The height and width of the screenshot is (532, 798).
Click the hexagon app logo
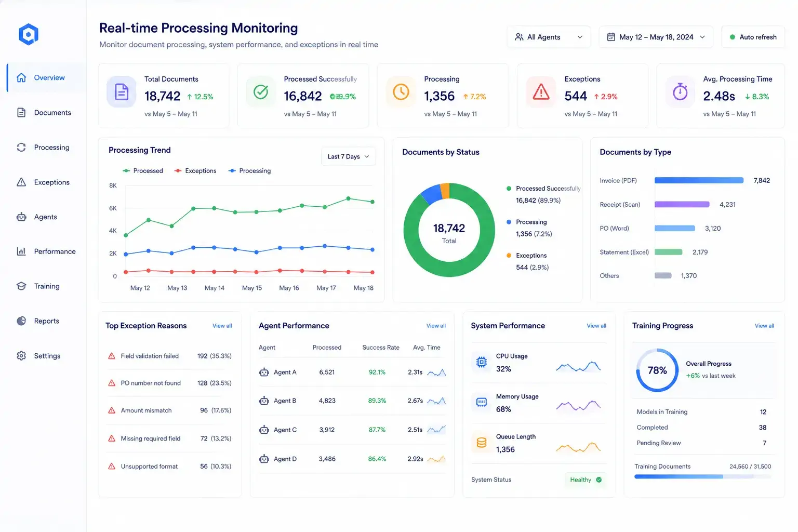point(29,34)
